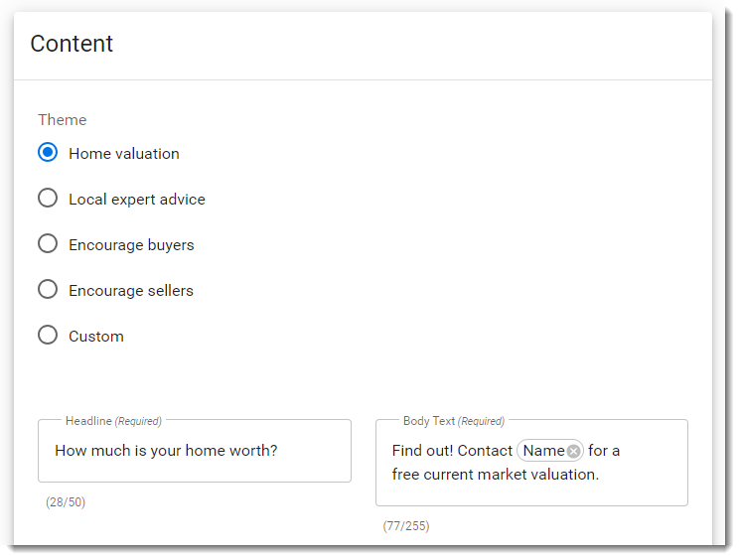
Task: Pick the Encourage buyers radio button
Action: pos(48,244)
